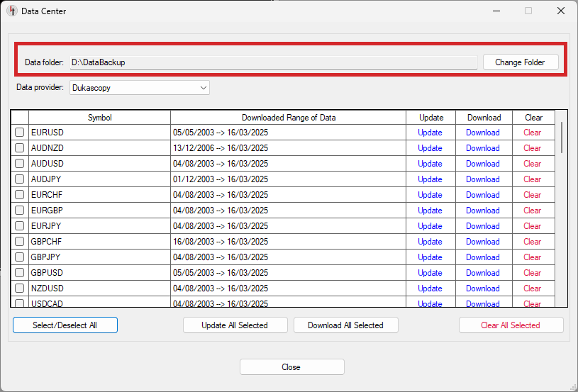
Task: Update GBPJPY data
Action: [430, 257]
